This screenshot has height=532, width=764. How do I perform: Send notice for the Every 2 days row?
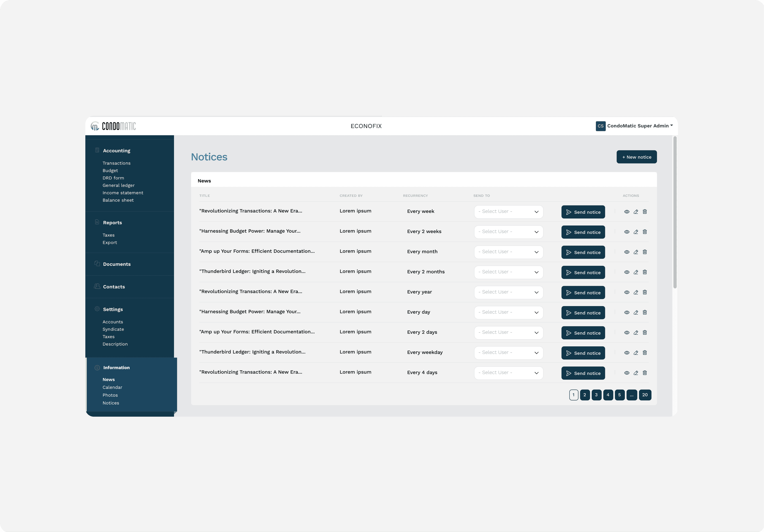[583, 333]
